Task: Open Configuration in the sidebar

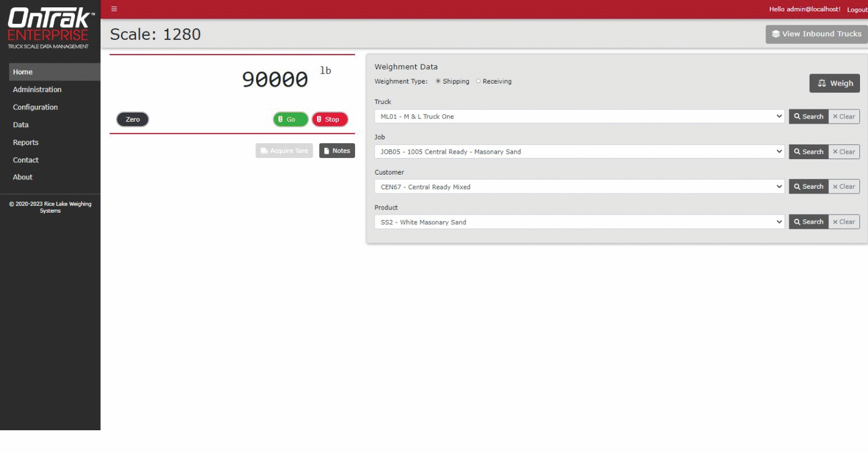Action: (x=35, y=108)
